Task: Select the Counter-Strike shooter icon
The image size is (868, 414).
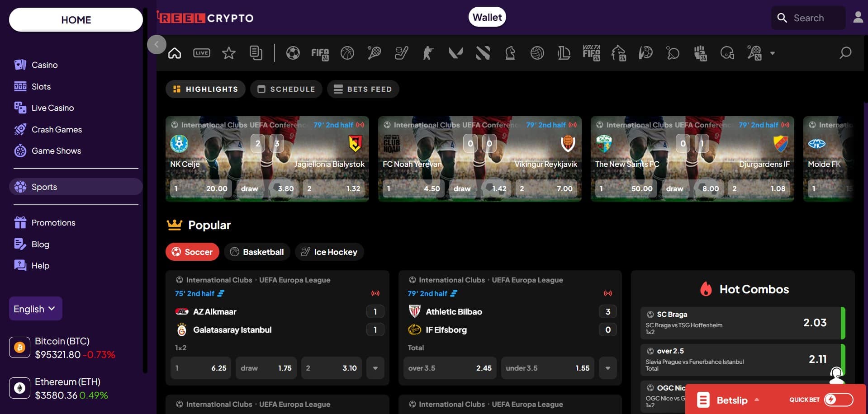Action: tap(428, 53)
